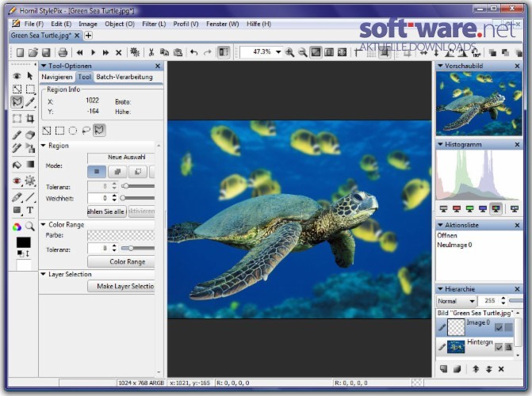Show the red channel histogram

(457, 209)
